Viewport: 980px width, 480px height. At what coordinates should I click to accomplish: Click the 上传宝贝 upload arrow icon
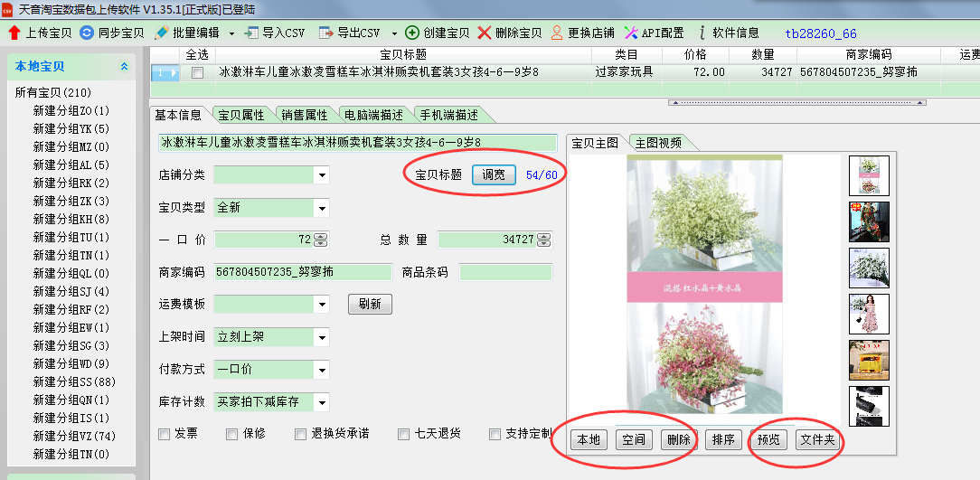point(14,33)
